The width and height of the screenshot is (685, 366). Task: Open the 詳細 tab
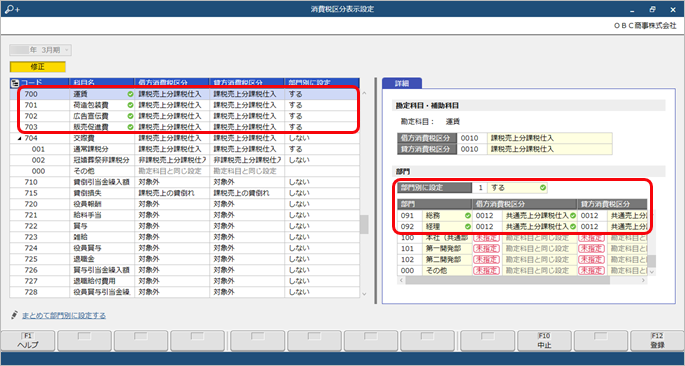click(401, 83)
